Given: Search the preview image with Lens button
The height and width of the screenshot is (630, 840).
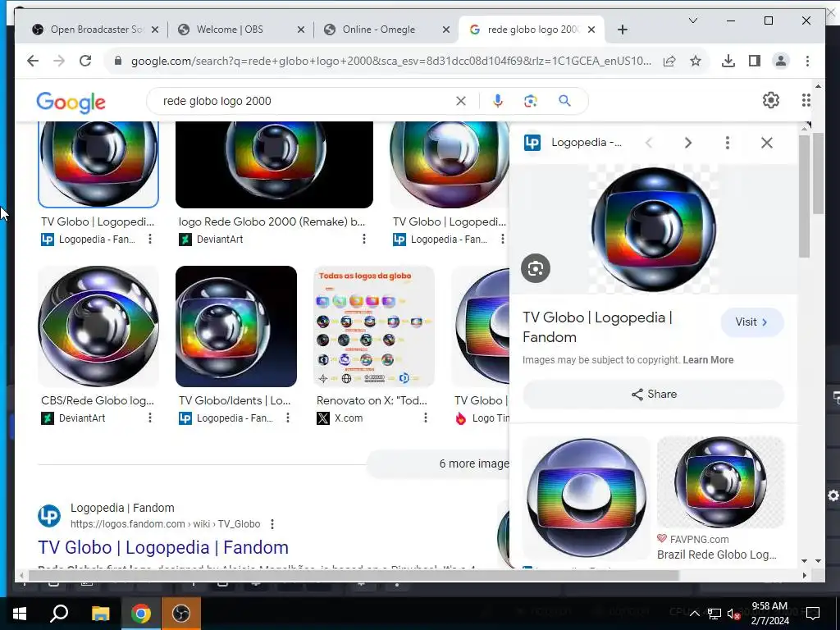Looking at the screenshot, I should [x=536, y=268].
